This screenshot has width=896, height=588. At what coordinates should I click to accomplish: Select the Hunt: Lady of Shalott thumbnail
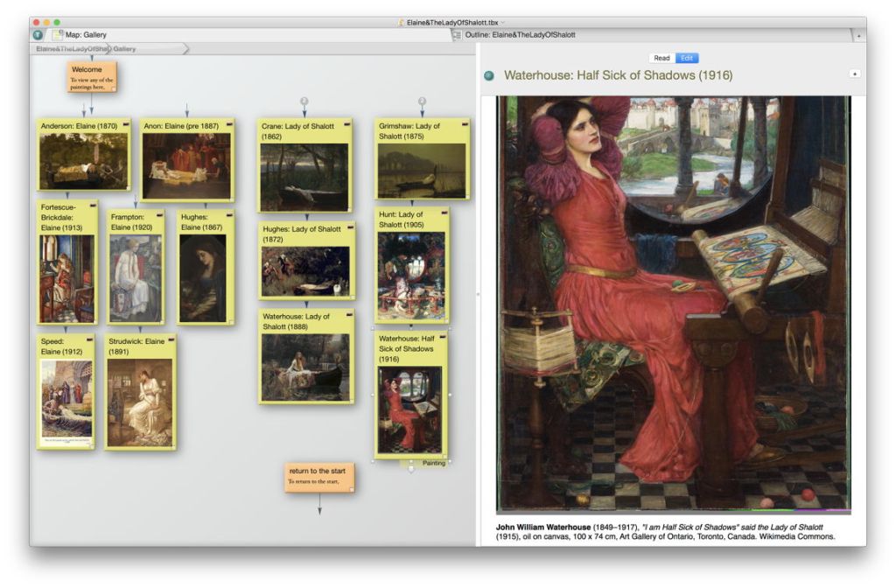(x=410, y=276)
